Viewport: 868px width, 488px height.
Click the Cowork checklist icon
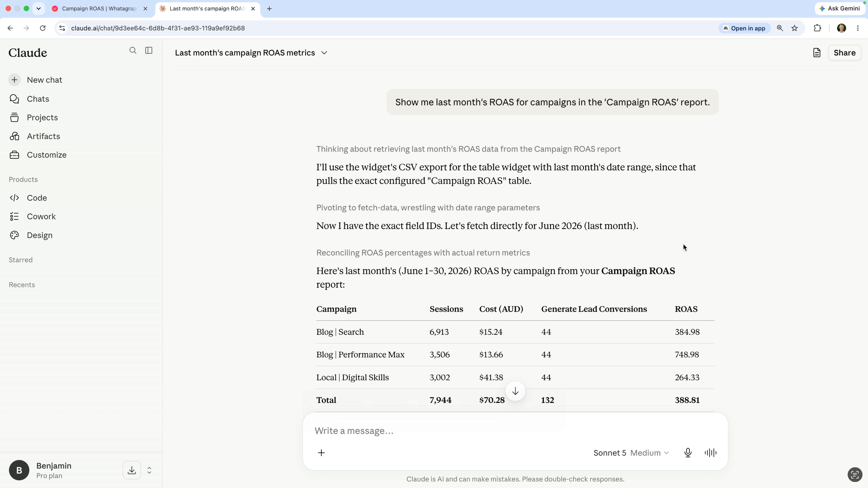(x=14, y=216)
